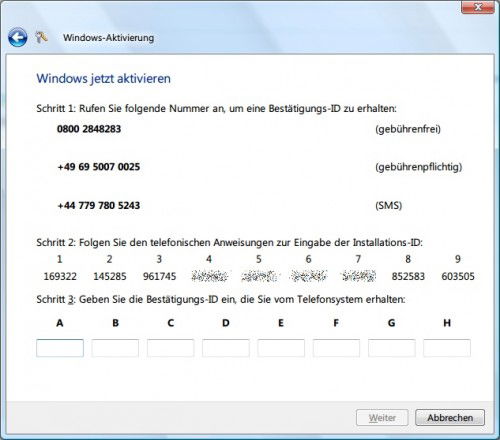Click installation ID block 169322
Screen dimensions: 500x440
60,276
